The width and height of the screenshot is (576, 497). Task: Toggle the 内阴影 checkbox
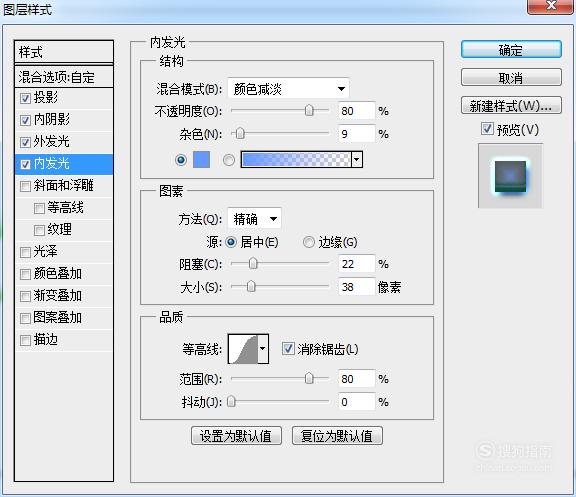(25, 120)
